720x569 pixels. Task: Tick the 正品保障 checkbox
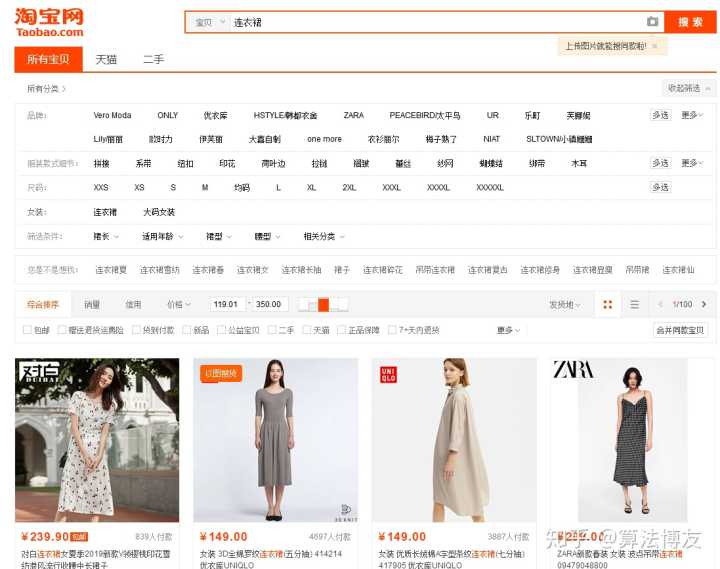click(x=341, y=330)
